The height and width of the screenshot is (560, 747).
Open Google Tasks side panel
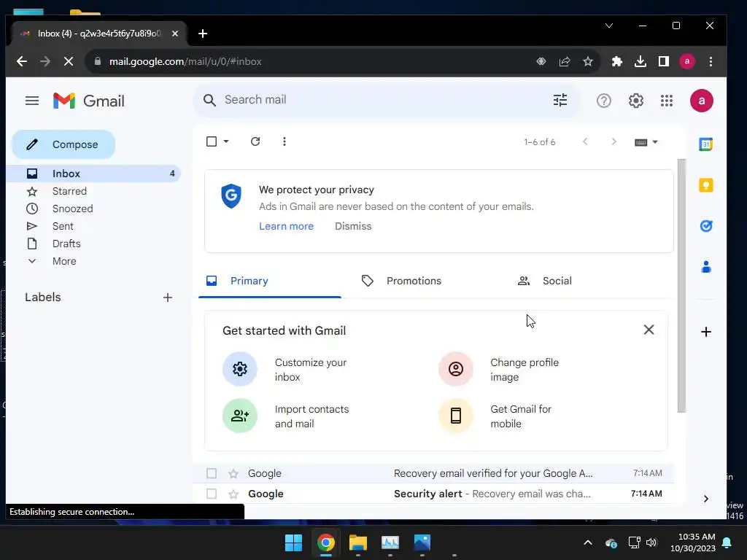[705, 226]
